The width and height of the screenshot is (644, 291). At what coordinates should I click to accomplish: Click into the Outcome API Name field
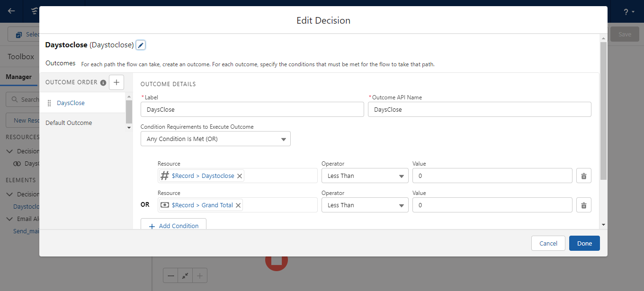[x=480, y=109]
